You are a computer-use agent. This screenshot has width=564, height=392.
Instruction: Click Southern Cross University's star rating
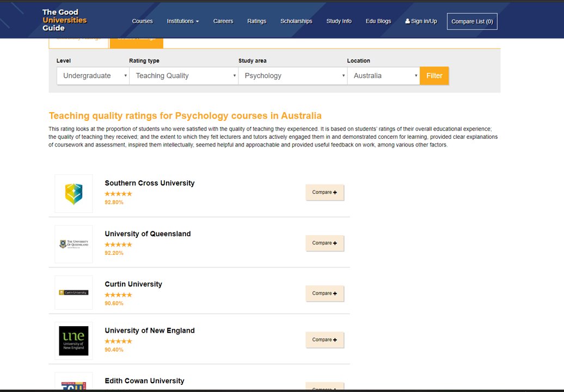(118, 194)
